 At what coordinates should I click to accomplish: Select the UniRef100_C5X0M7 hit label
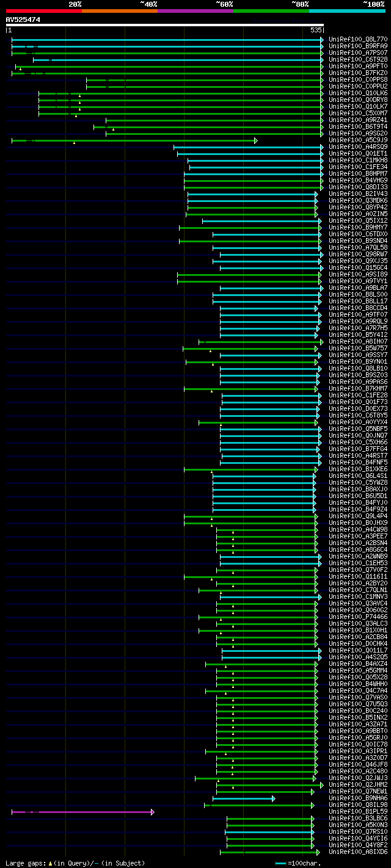tap(358, 114)
